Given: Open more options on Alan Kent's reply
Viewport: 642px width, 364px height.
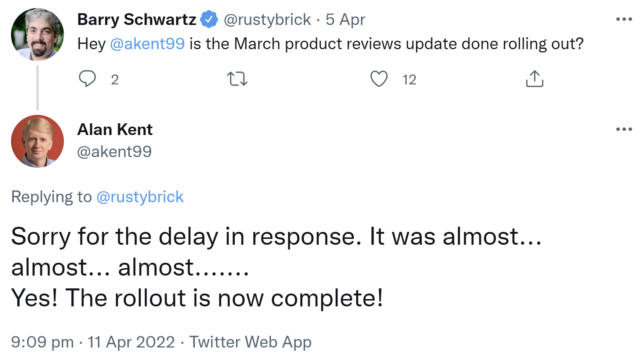Looking at the screenshot, I should (624, 129).
